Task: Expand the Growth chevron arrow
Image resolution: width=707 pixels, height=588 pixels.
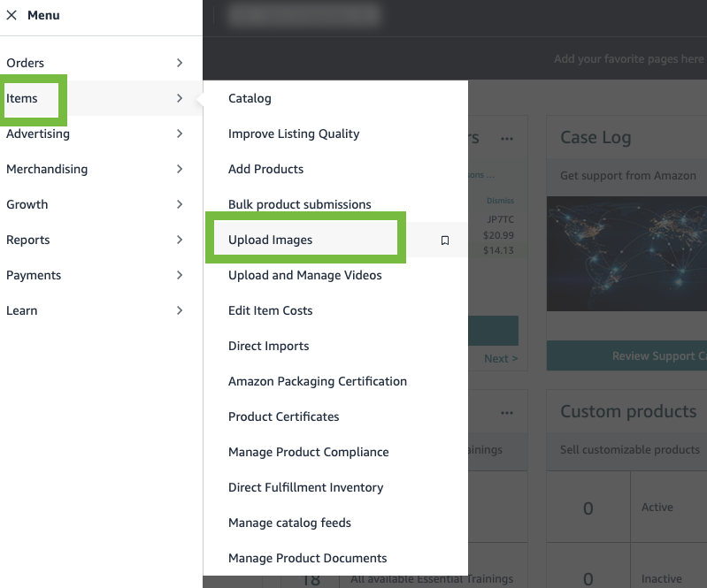Action: point(180,204)
